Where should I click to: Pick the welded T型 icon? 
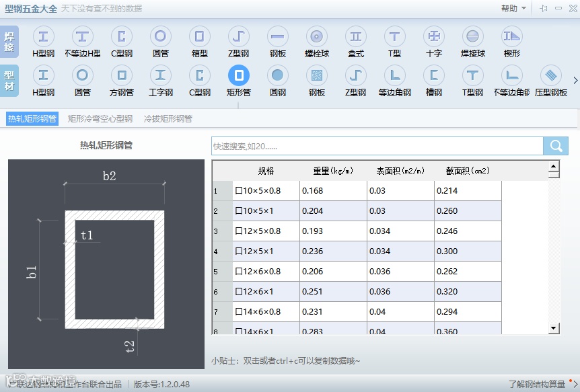[x=395, y=42]
